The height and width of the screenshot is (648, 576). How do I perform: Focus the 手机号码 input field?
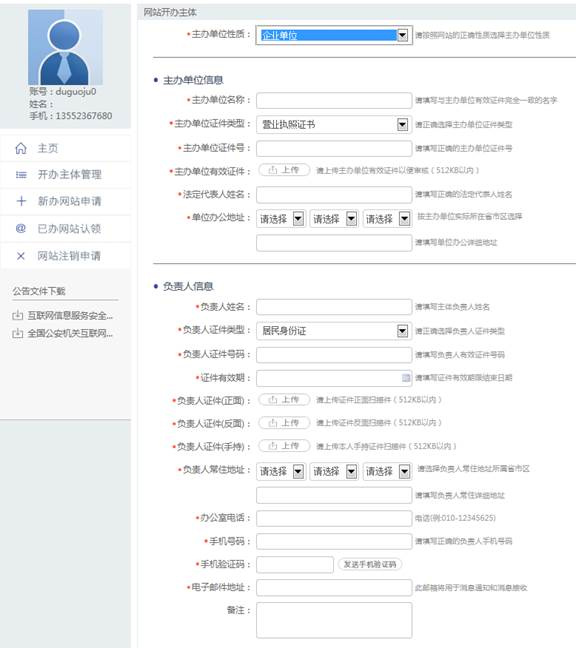(x=334, y=541)
